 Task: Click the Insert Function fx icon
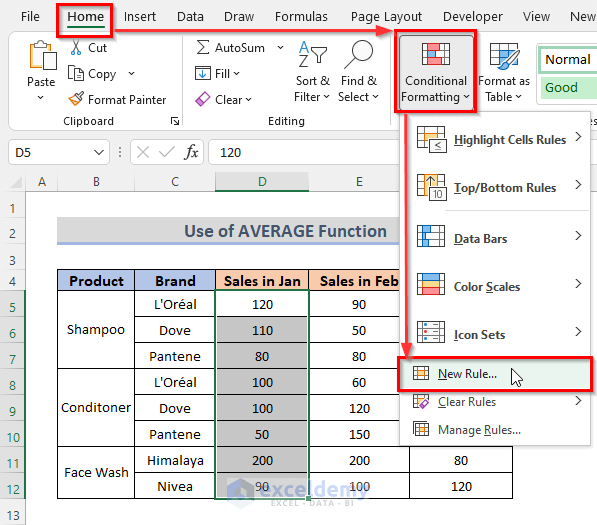pyautogui.click(x=191, y=153)
